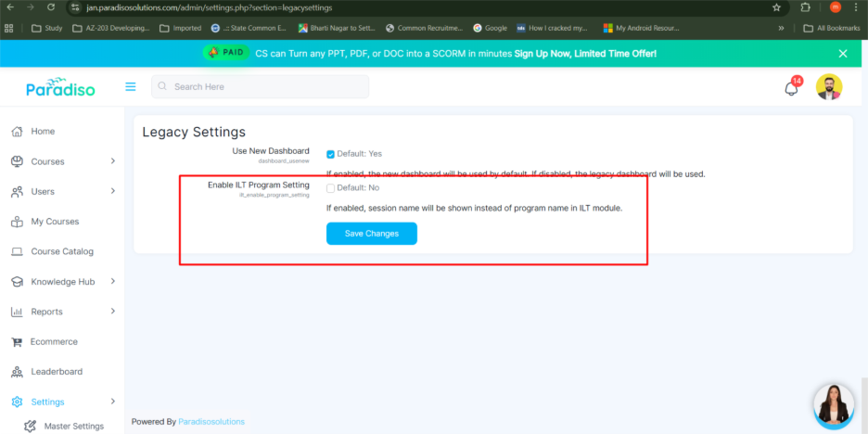Close the promotional banner

843,54
